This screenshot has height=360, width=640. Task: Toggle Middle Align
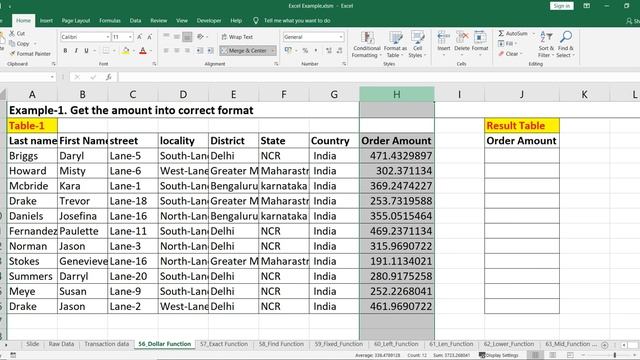[177, 37]
